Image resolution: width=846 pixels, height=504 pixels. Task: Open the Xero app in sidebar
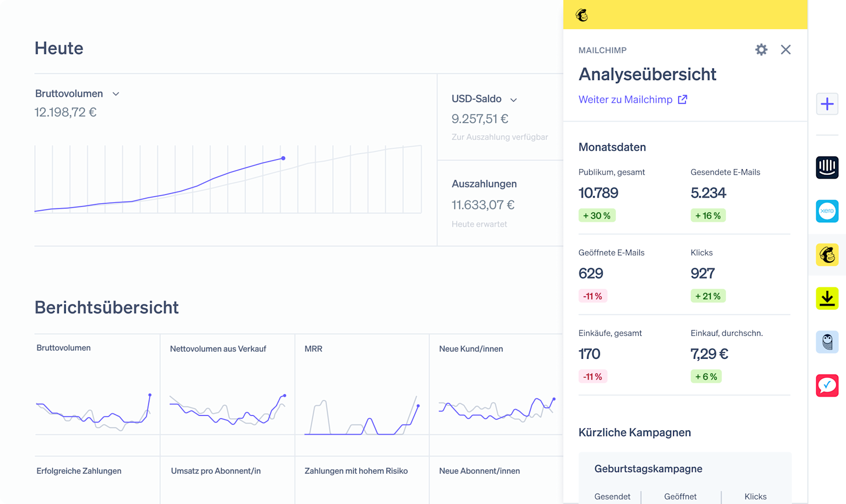coord(827,211)
